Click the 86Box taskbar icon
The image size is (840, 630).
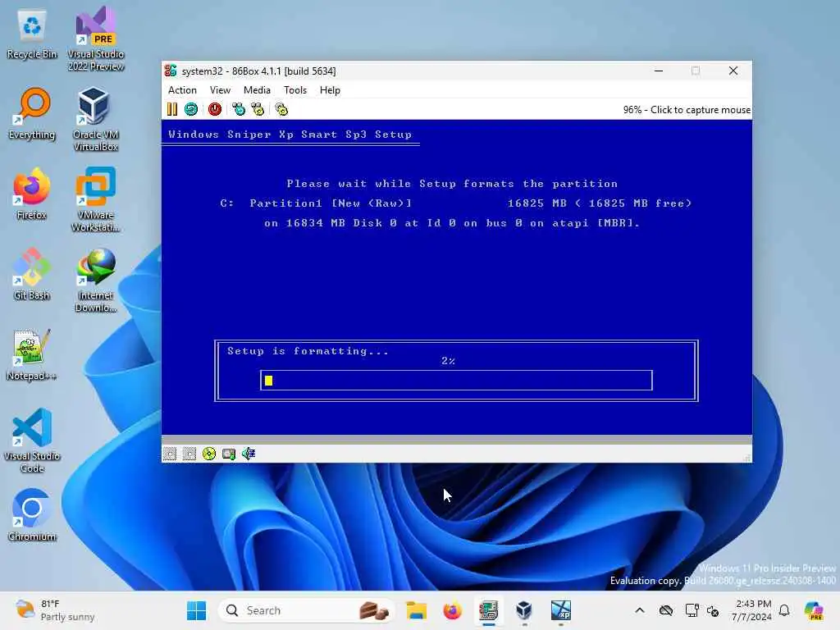tap(489, 610)
